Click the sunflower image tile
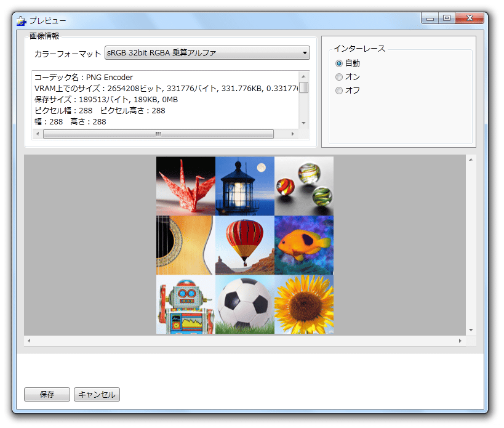Viewport: 504px width, 428px height. [x=304, y=304]
